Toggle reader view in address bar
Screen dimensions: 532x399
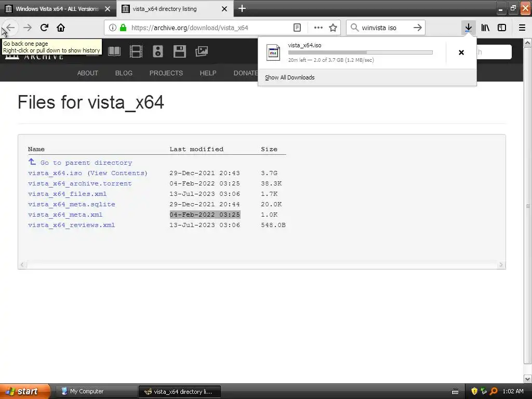click(x=297, y=28)
